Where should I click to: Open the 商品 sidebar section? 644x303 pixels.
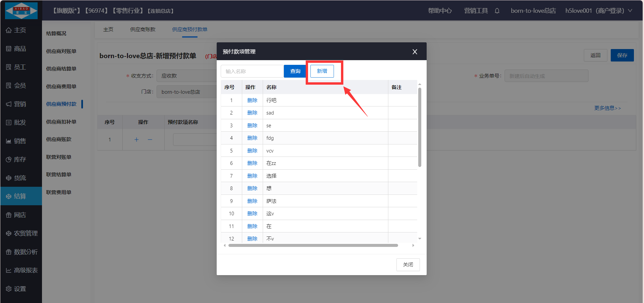[x=20, y=49]
